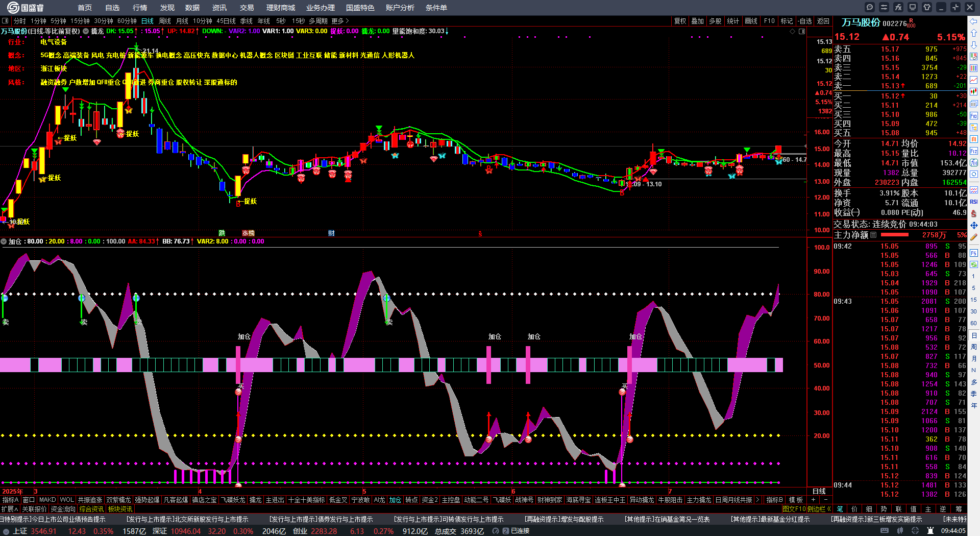Toggle the 多股 multi-stock view
The width and height of the screenshot is (980, 536).
[715, 21]
